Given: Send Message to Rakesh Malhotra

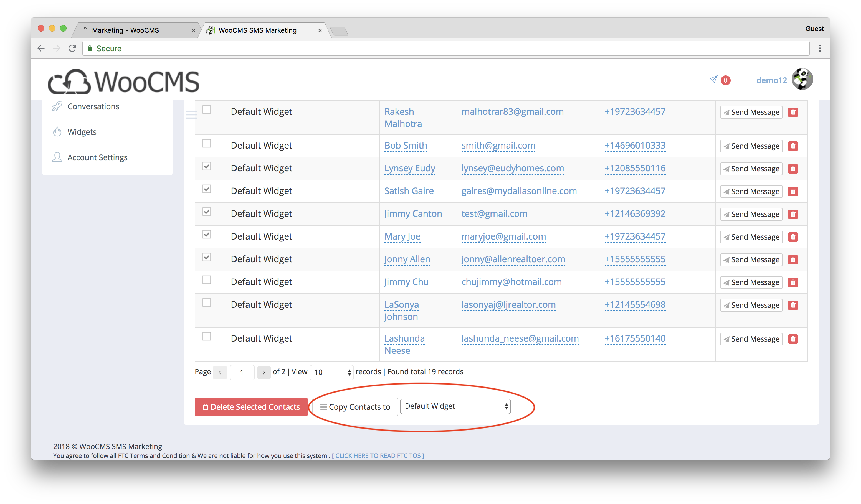Looking at the screenshot, I should tap(751, 112).
